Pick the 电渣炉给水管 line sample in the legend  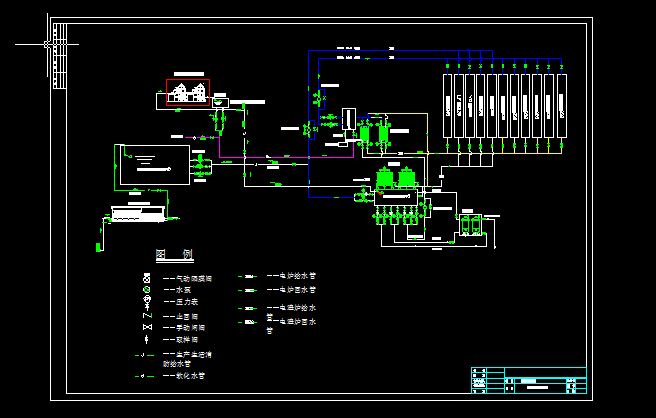pos(248,308)
